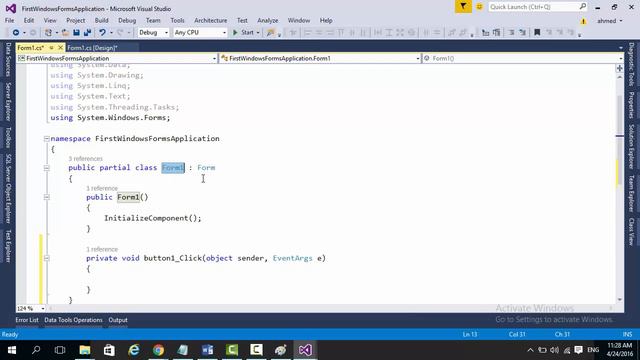Image resolution: width=640 pixels, height=360 pixels.
Task: Open the Project menu
Action: (x=76, y=20)
